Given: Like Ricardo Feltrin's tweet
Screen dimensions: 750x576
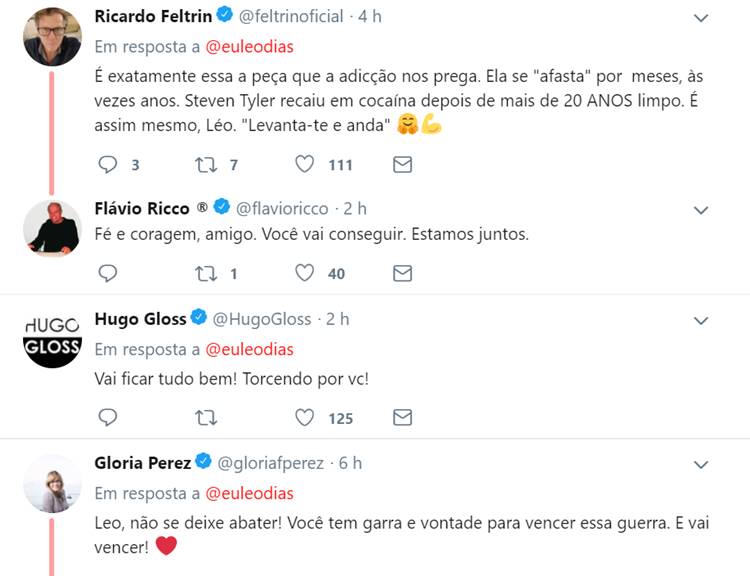Looking at the screenshot, I should 305,165.
